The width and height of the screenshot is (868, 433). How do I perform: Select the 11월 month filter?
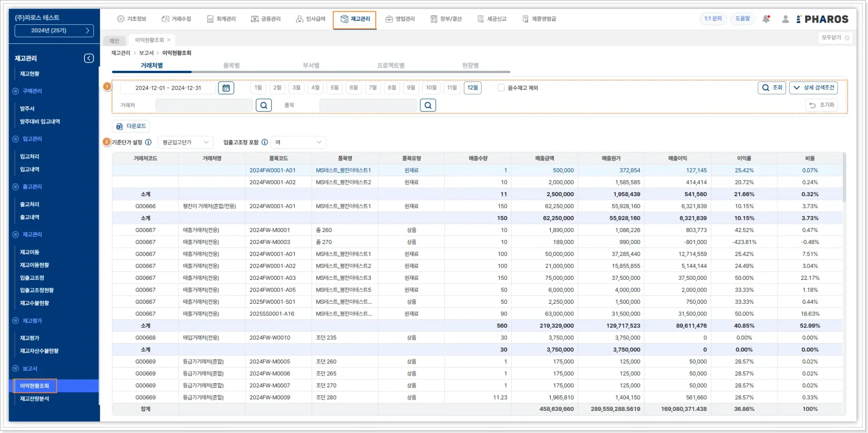click(x=452, y=88)
